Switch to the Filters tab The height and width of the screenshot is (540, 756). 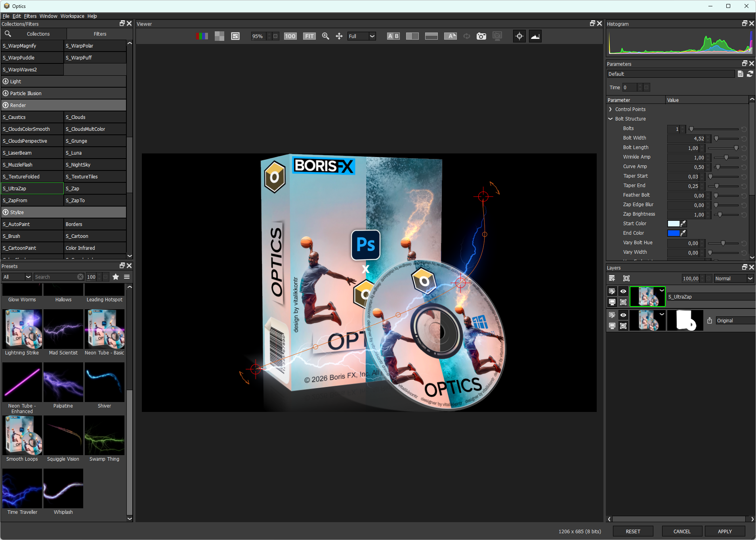point(100,34)
